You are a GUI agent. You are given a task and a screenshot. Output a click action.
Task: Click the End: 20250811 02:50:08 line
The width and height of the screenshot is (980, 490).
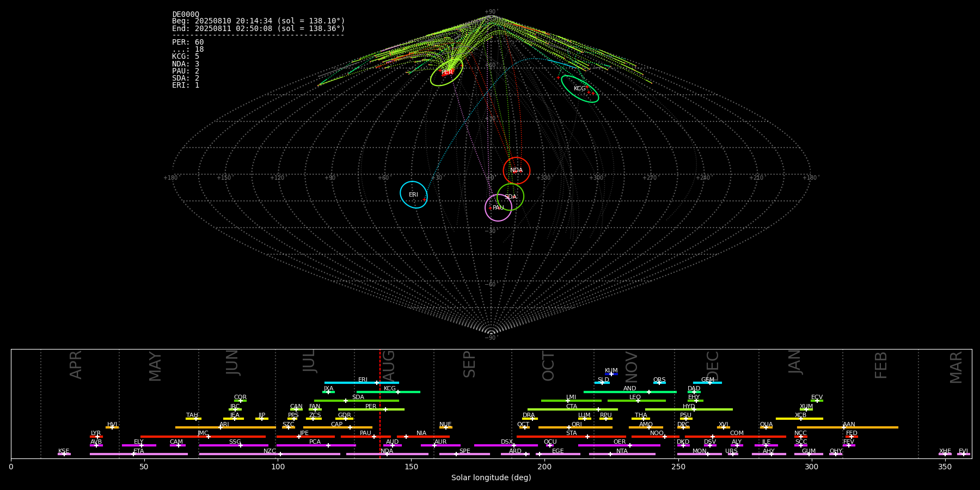(259, 28)
